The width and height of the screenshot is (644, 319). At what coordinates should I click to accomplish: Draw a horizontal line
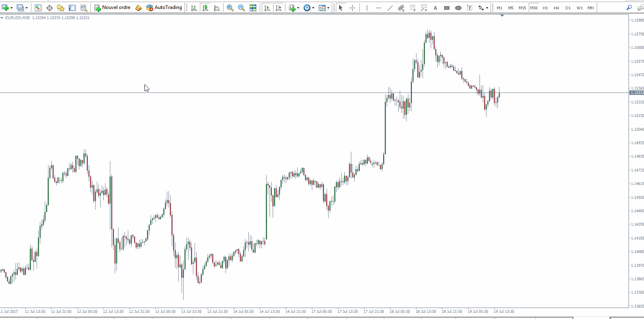click(x=378, y=8)
